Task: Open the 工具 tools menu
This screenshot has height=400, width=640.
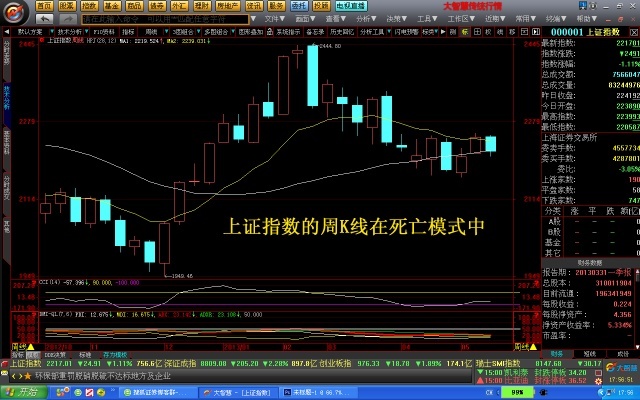Action: 427,19
